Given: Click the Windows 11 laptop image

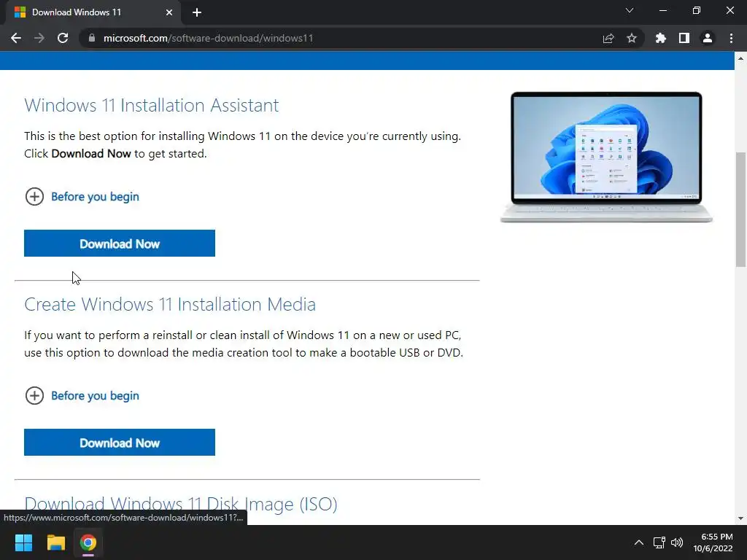Looking at the screenshot, I should pyautogui.click(x=606, y=157).
